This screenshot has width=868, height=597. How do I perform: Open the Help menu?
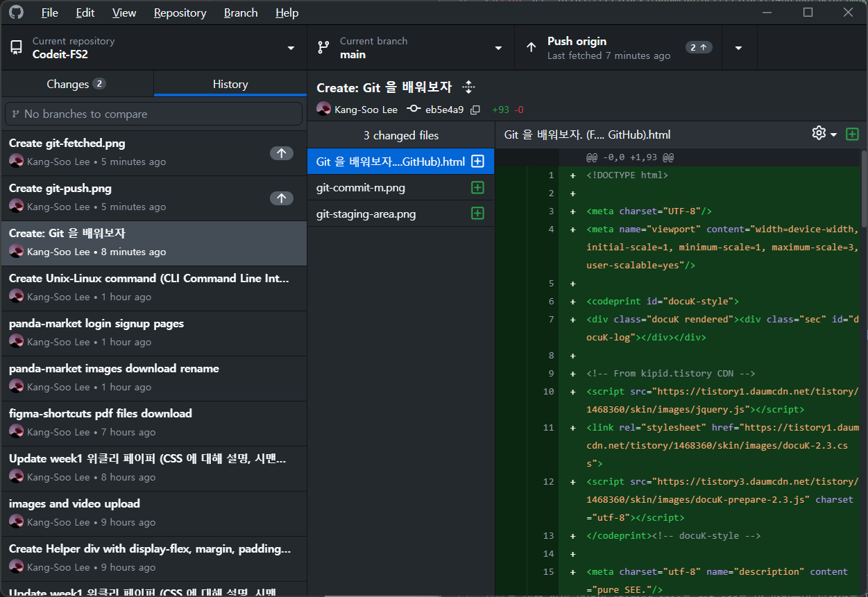tap(287, 12)
